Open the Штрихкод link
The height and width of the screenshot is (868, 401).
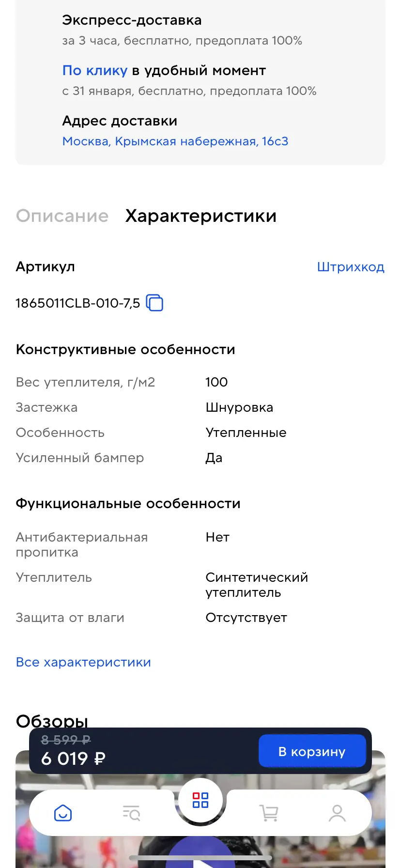click(351, 267)
